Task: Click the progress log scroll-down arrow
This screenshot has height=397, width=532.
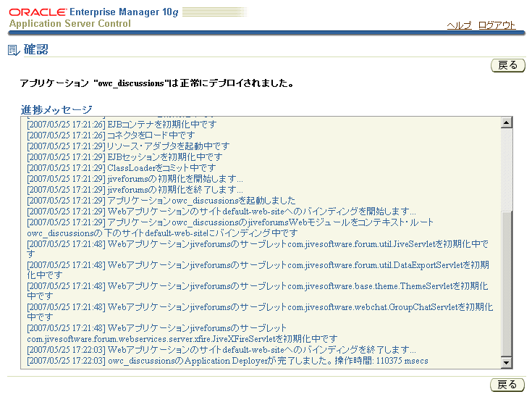Action: tap(506, 362)
